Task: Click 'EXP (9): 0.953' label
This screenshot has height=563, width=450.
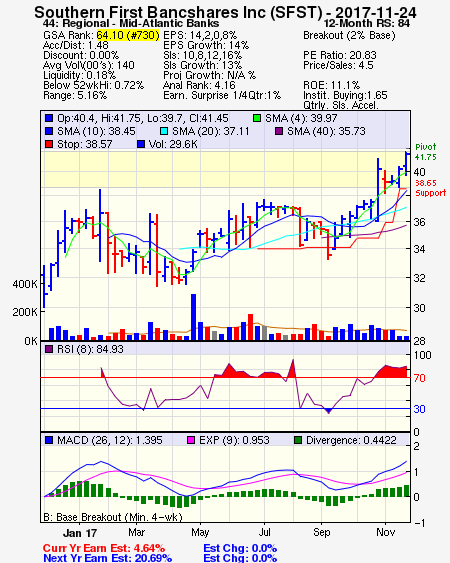Action: click(234, 440)
